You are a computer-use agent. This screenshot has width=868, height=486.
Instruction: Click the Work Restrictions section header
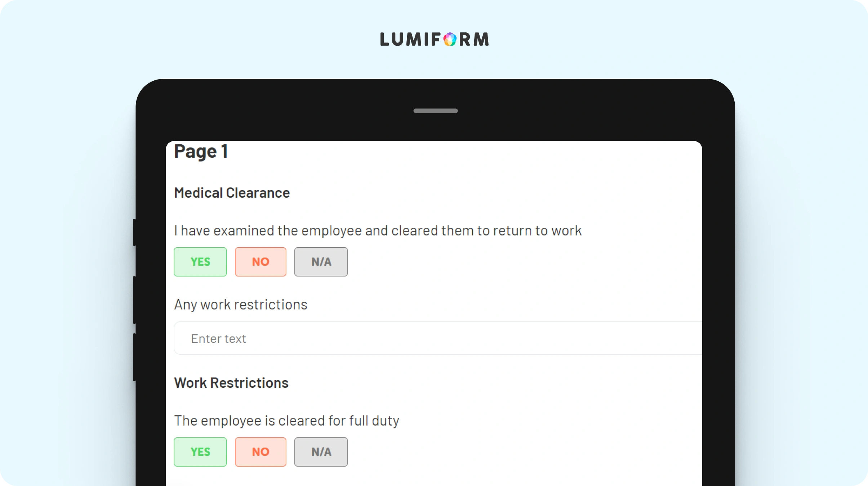point(231,383)
